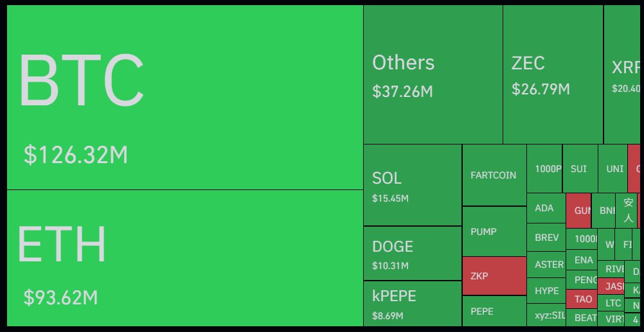Click the ZEC $26.79M tile

(553, 74)
